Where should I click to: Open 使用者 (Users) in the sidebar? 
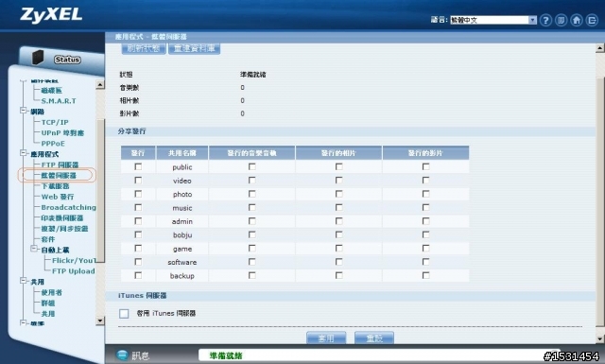click(51, 292)
